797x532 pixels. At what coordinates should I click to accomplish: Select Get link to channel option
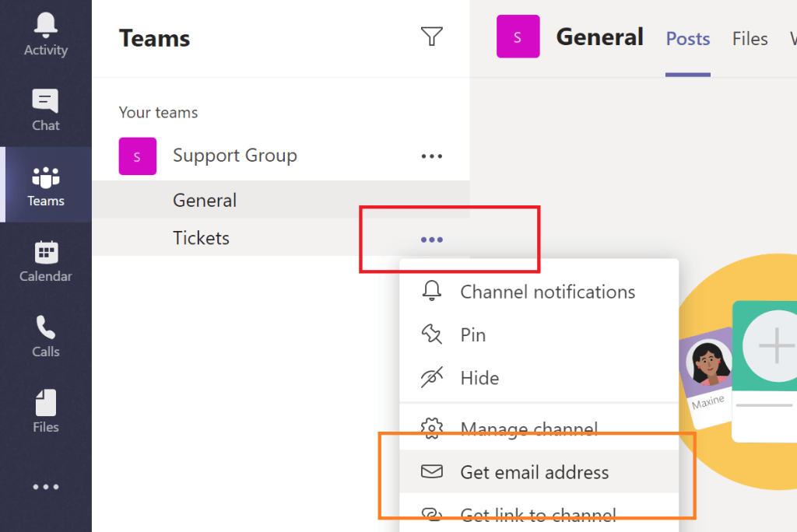[x=538, y=515]
